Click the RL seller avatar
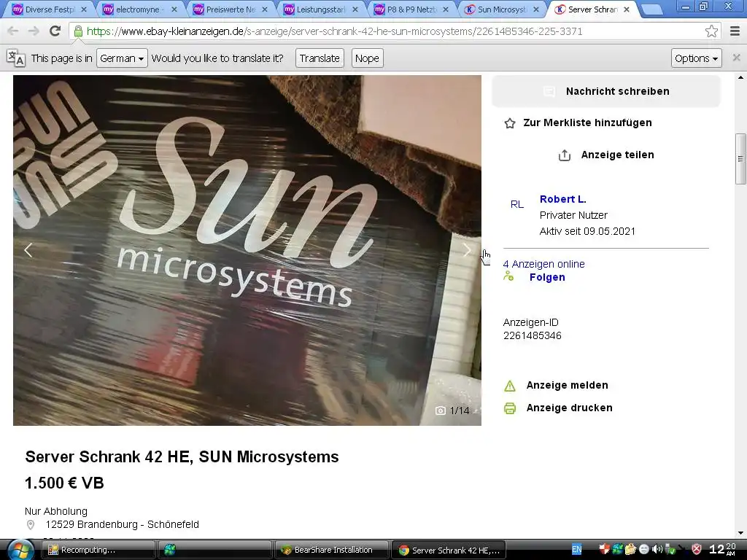 pyautogui.click(x=517, y=205)
